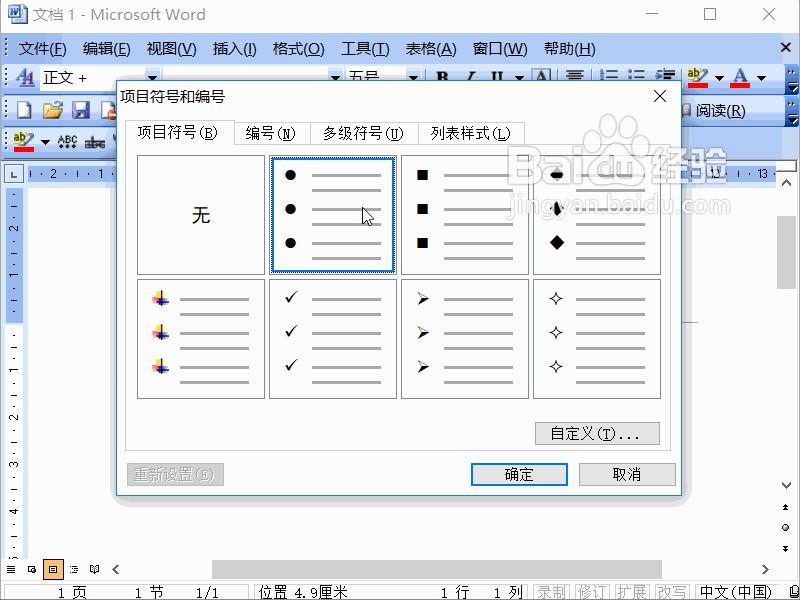Open the 编辑(E) menu

106,49
